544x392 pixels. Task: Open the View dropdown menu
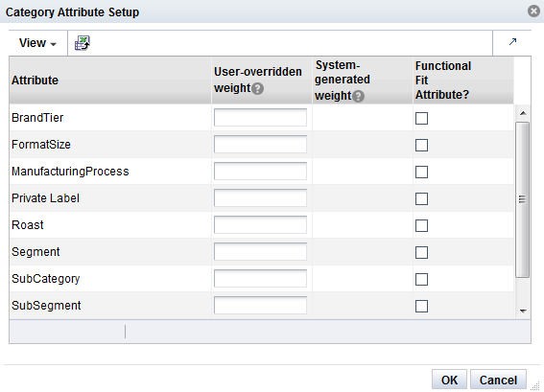37,43
